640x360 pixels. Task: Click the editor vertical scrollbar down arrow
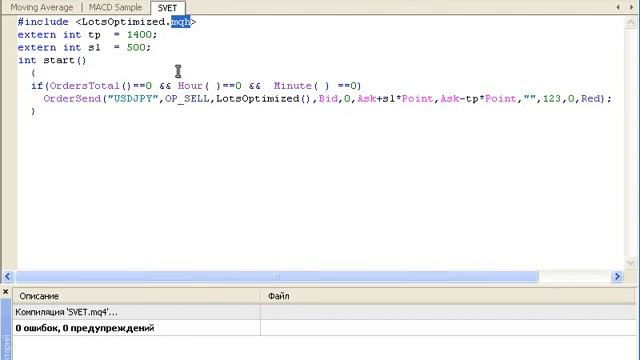tap(631, 263)
